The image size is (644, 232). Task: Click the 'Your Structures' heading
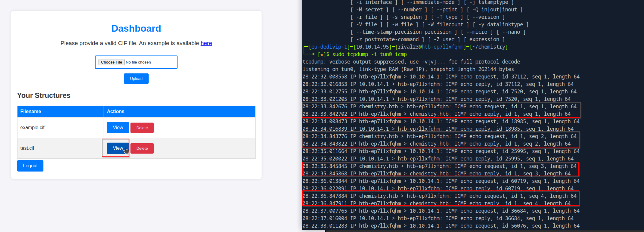tap(44, 95)
